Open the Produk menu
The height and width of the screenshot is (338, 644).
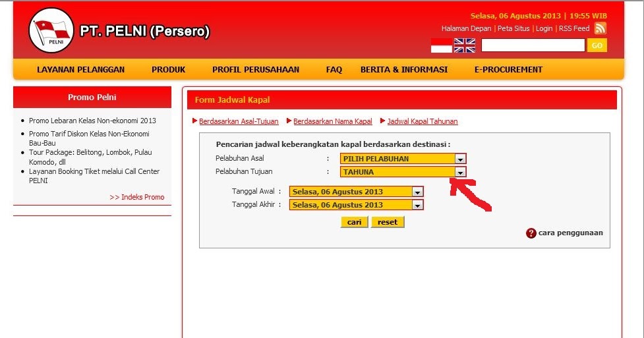click(168, 70)
